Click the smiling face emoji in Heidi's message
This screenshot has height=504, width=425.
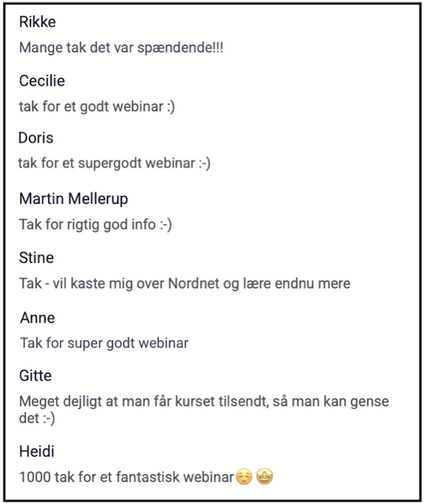(x=244, y=477)
